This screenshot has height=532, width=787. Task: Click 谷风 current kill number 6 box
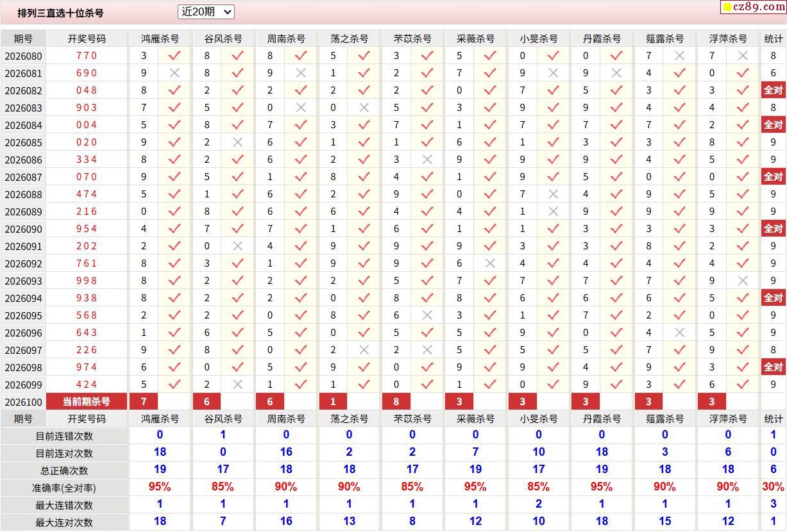(207, 402)
